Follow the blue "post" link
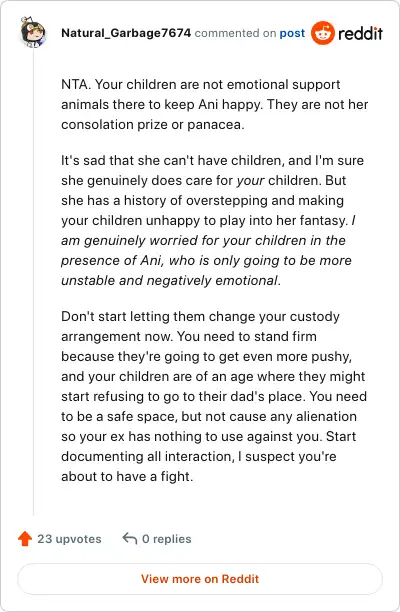Viewport: 400px width, 612px height. click(x=292, y=33)
